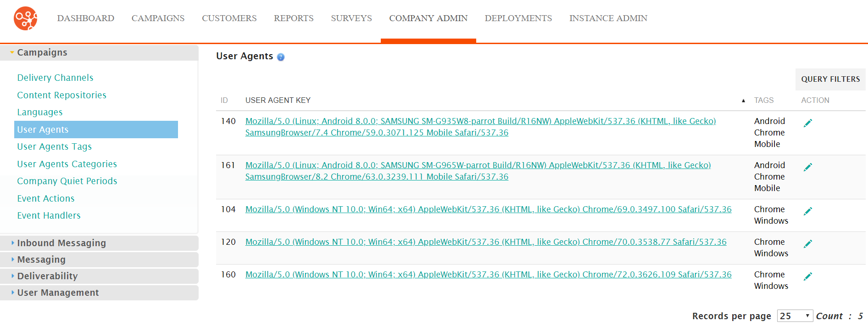Open Content Repositories link
The width and height of the screenshot is (868, 327).
[x=61, y=95]
